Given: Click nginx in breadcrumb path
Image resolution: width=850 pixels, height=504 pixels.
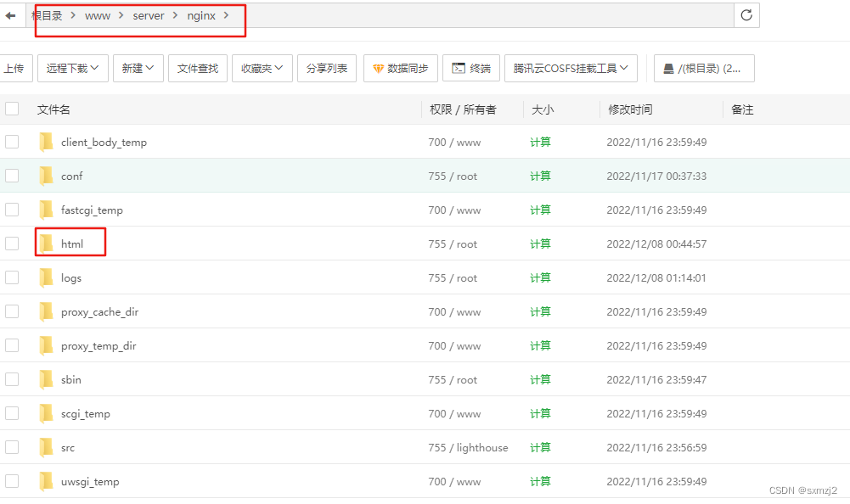Looking at the screenshot, I should (x=201, y=16).
